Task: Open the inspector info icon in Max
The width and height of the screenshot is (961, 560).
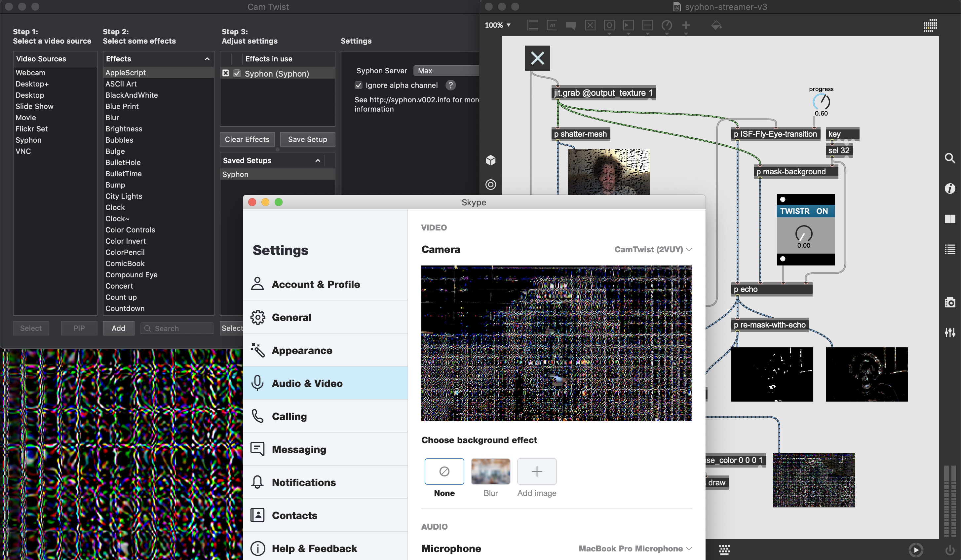Action: tap(949, 188)
